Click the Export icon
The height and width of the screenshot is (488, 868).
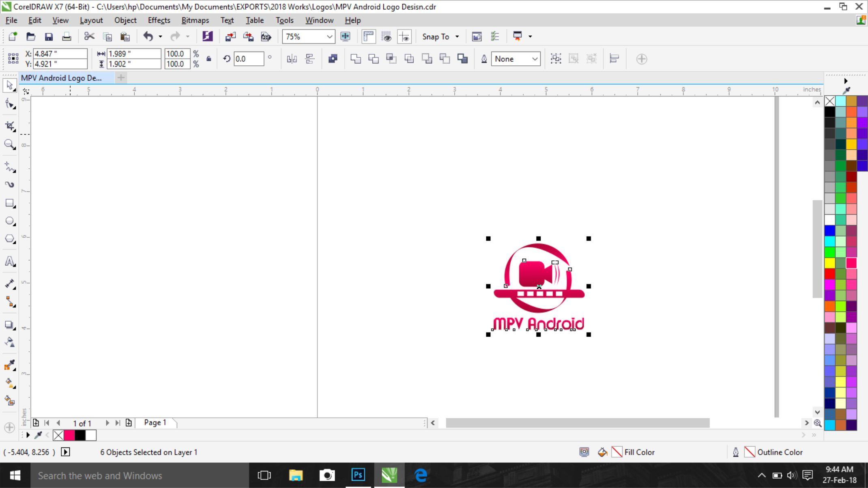[248, 37]
